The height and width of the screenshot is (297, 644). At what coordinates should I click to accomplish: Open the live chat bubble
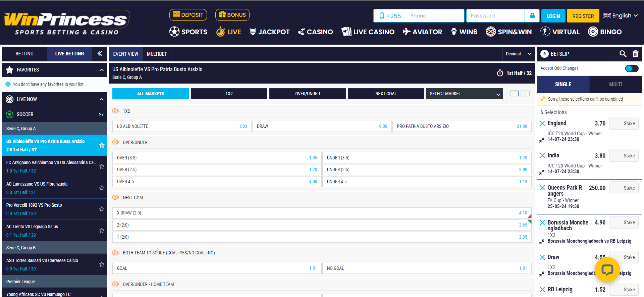(x=607, y=269)
